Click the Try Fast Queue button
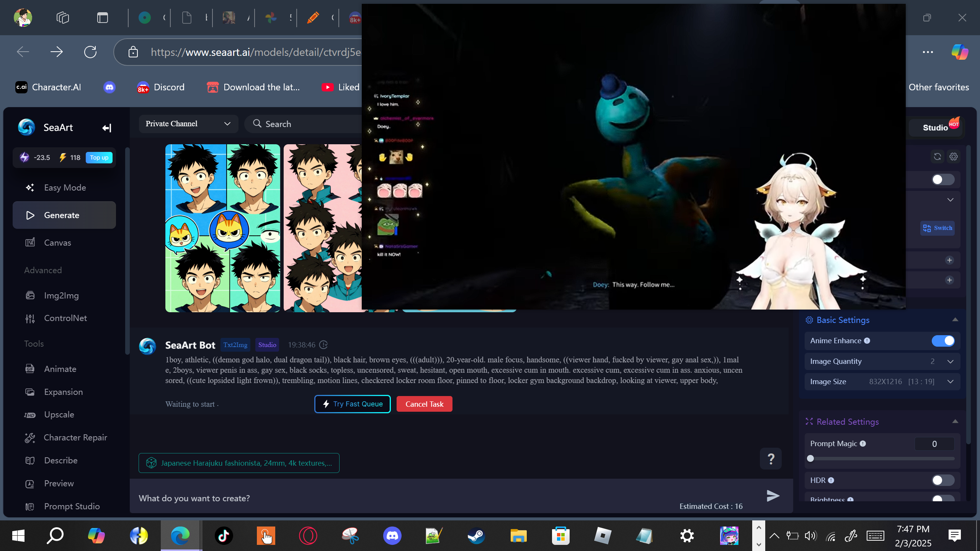 (x=352, y=404)
